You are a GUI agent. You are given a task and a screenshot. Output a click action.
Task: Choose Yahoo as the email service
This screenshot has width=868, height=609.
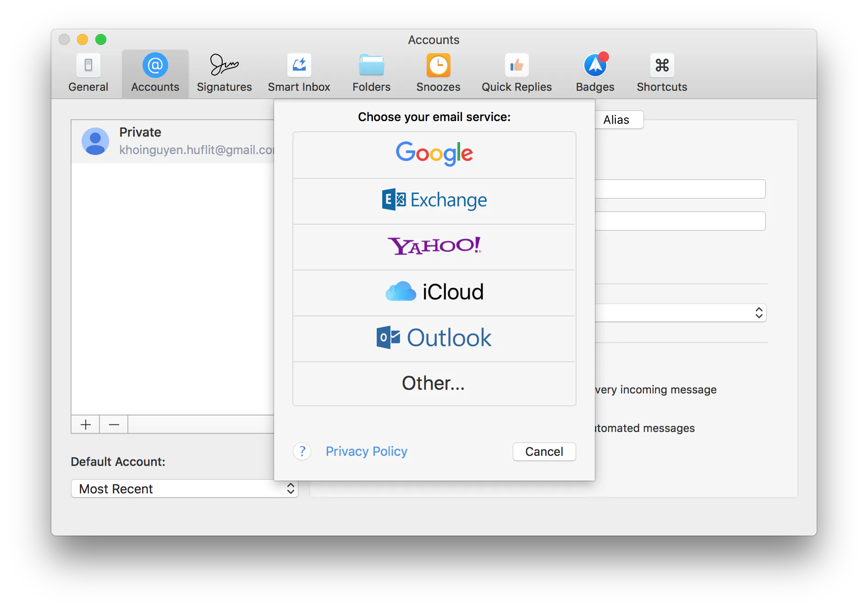[x=434, y=247]
